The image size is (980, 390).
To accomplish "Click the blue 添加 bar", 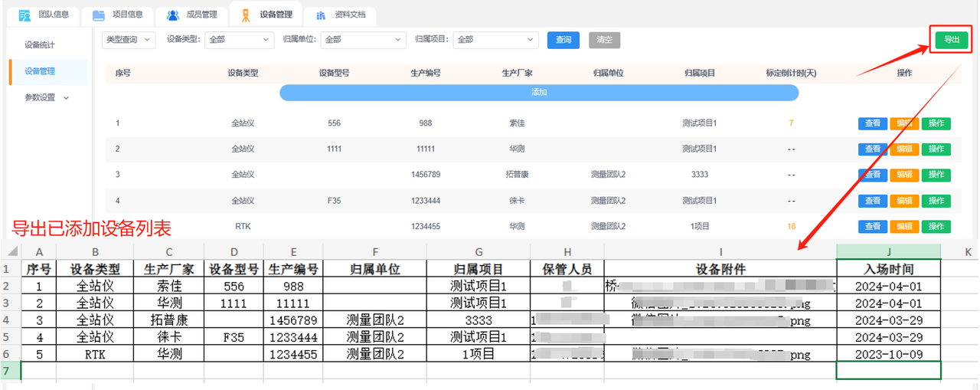I will coord(539,92).
